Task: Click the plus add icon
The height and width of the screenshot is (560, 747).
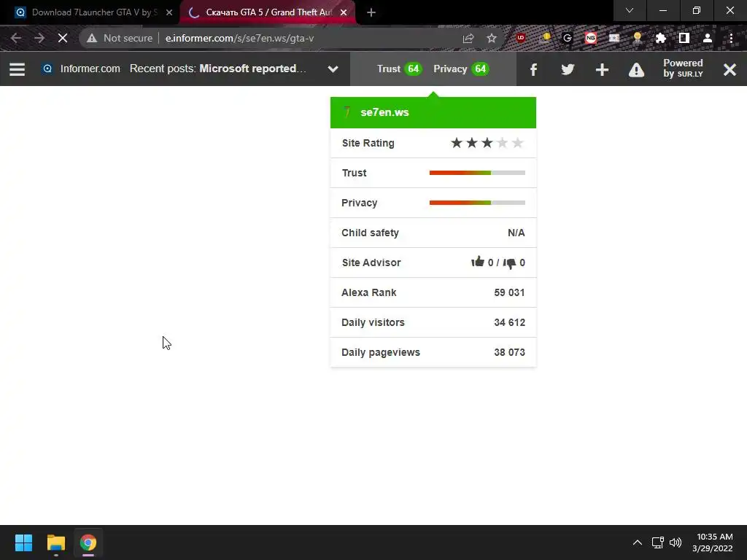Action: click(x=602, y=70)
